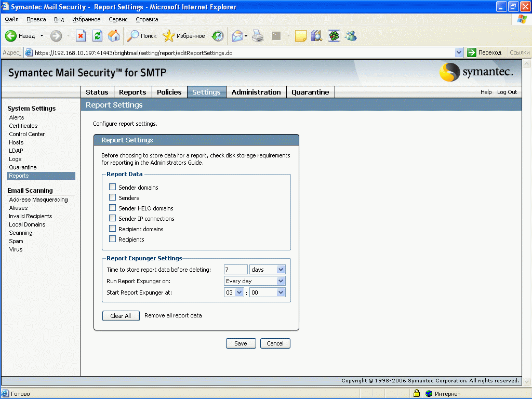
Task: Tick the Recipients checkbox
Action: click(x=112, y=239)
